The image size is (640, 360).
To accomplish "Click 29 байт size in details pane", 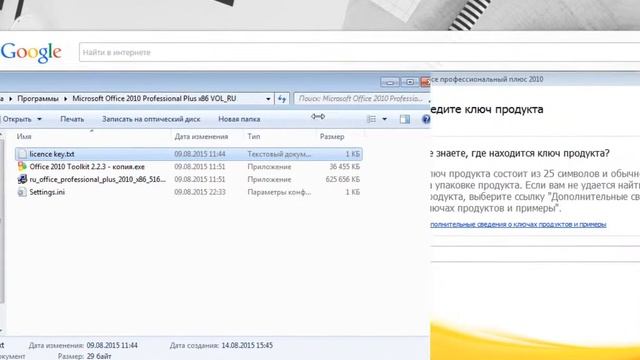I will (x=99, y=356).
